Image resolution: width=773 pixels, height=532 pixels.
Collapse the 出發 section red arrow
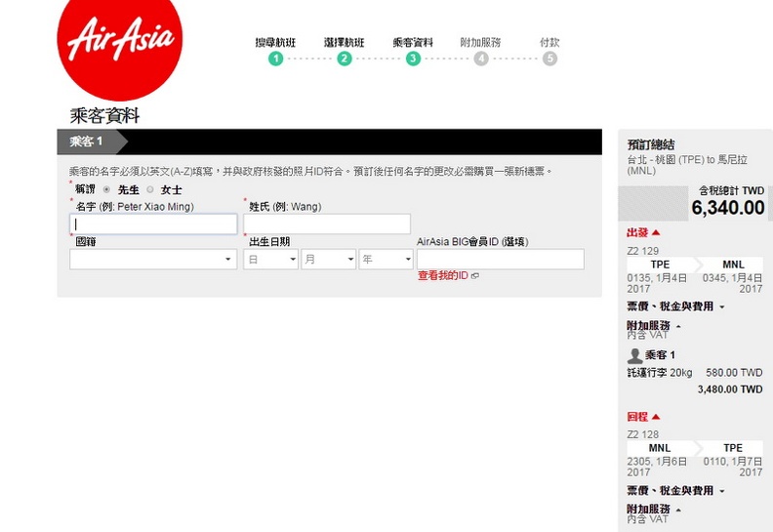[x=656, y=232]
